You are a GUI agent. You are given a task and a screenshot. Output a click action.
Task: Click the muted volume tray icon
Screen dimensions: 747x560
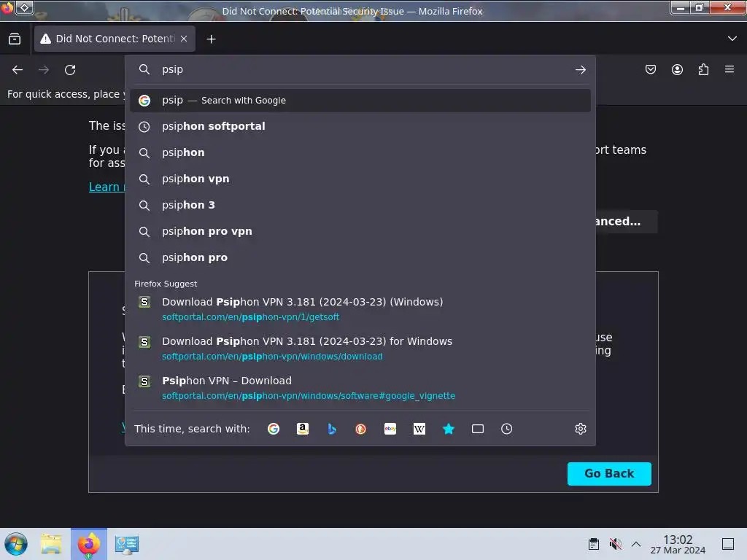point(615,544)
